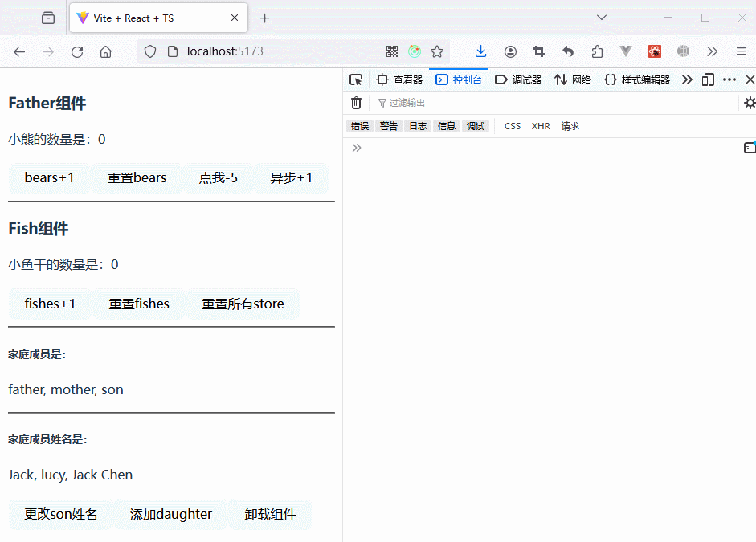
Task: Open Firefox account profile icon
Action: coord(511,51)
